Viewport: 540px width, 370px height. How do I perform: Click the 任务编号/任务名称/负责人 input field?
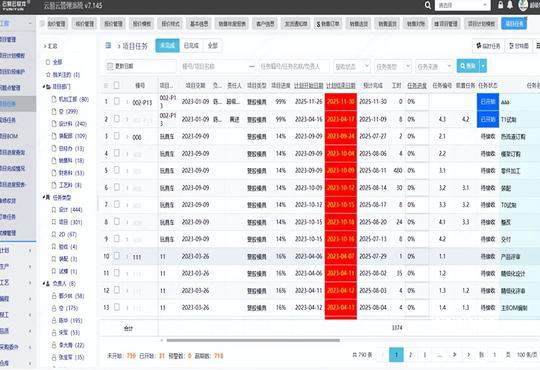[294, 66]
